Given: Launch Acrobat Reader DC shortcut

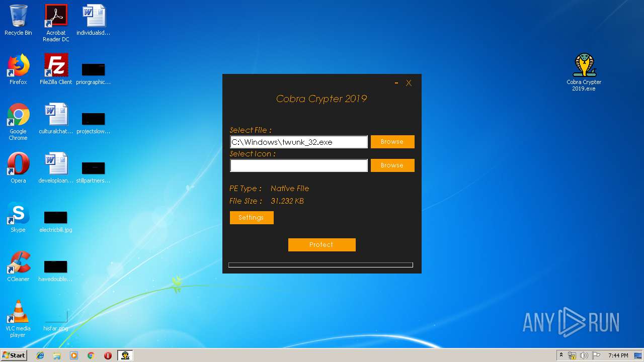Looking at the screenshot, I should [x=56, y=23].
